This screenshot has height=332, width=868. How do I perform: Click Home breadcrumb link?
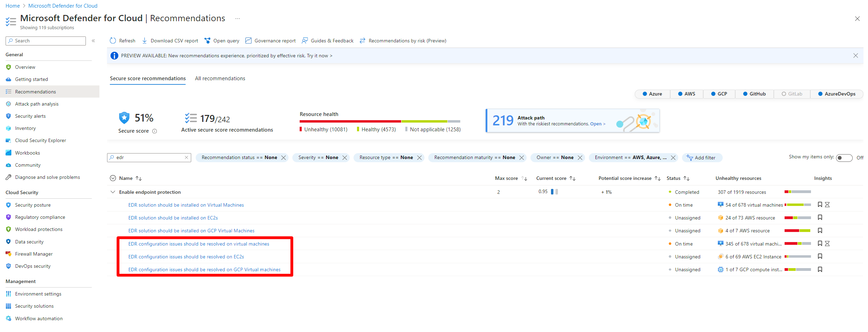pos(13,6)
